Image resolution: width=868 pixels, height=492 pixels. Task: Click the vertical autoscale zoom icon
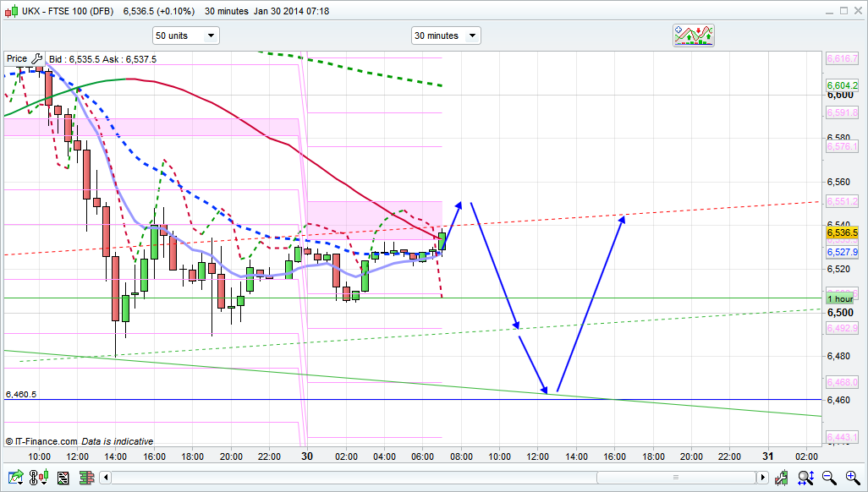click(x=807, y=478)
